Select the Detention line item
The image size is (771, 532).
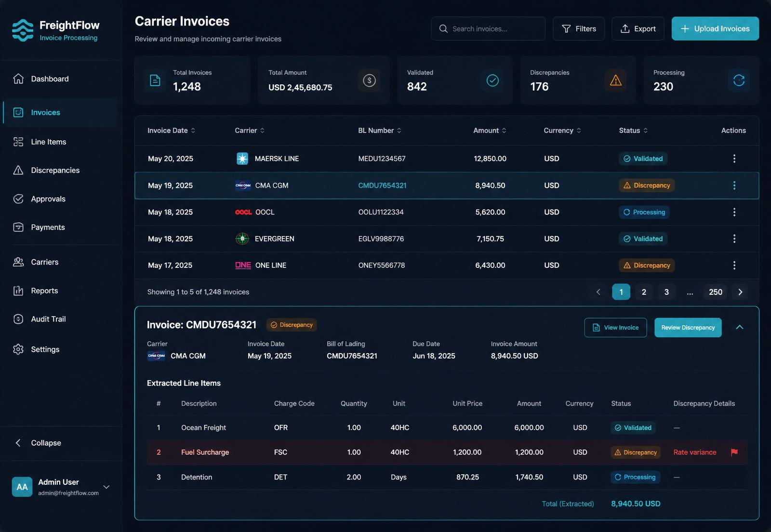447,477
